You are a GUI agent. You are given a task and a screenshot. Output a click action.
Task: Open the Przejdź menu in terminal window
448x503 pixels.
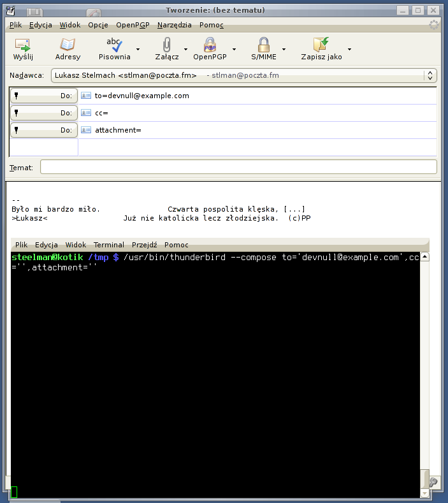point(144,245)
